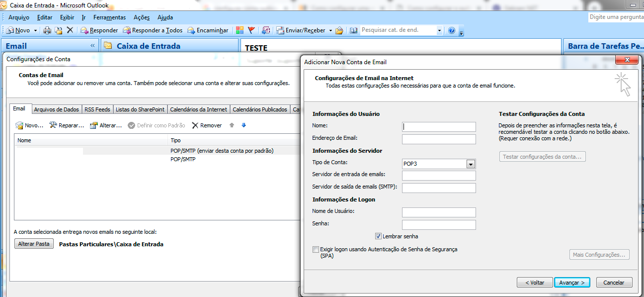Click the Delete X icon in toolbar
The height and width of the screenshot is (297, 644).
pos(70,30)
